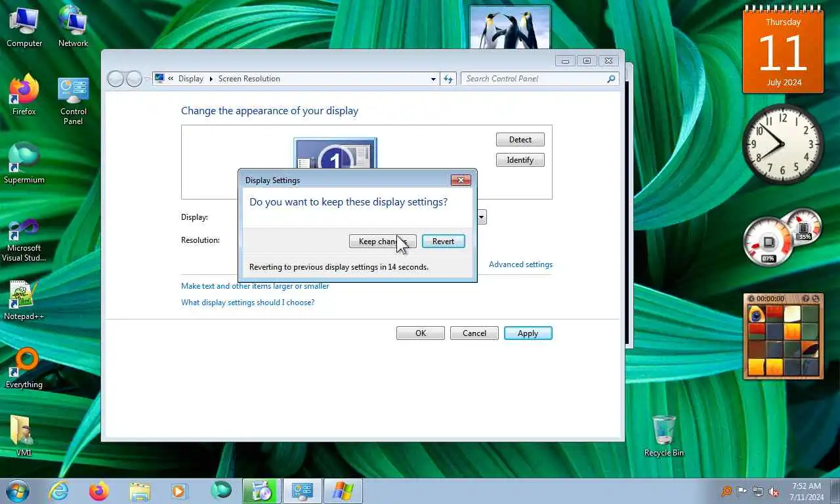Open the Firefox desktop shortcut

click(x=24, y=94)
